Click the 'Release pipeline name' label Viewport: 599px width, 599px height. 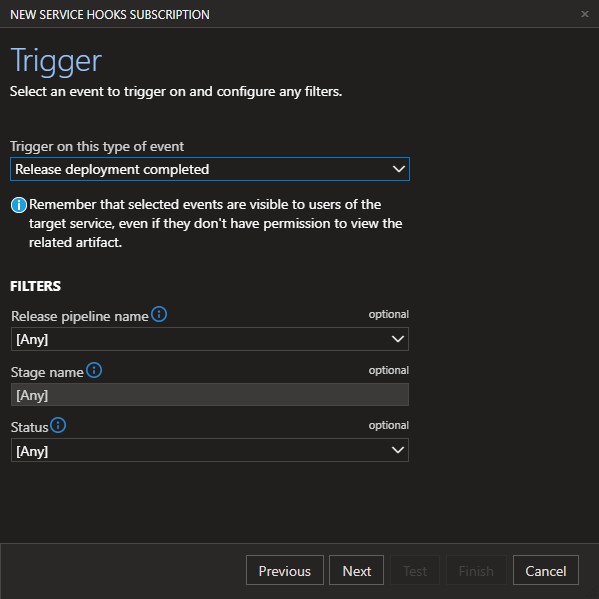pyautogui.click(x=79, y=316)
